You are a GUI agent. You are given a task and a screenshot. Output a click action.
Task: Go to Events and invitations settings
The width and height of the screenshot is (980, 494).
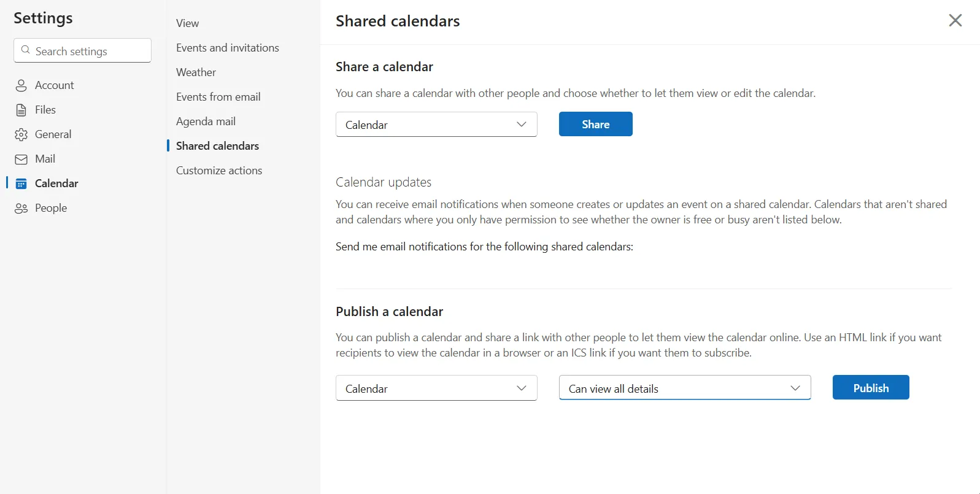(228, 48)
